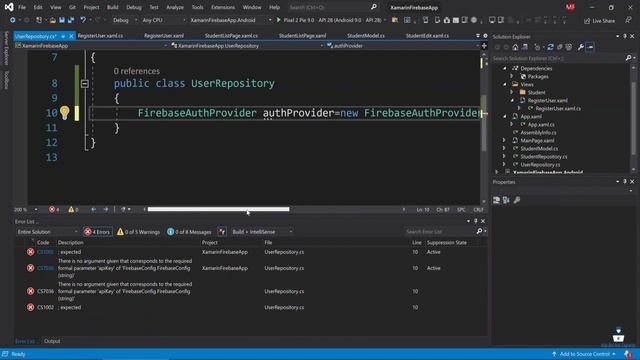This screenshot has height=360, width=640.
Task: Expand MainPage.xaml node in Solution Explorer
Action: pyautogui.click(x=504, y=140)
